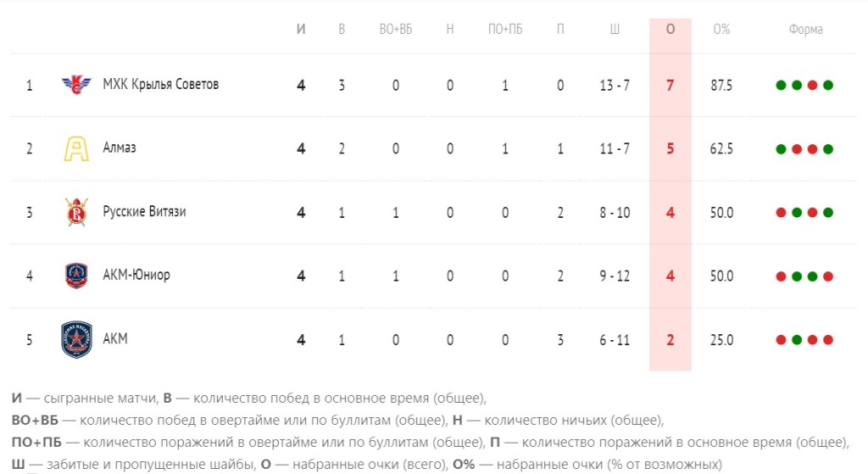Click the first green form dot for Алмаз

[781, 149]
